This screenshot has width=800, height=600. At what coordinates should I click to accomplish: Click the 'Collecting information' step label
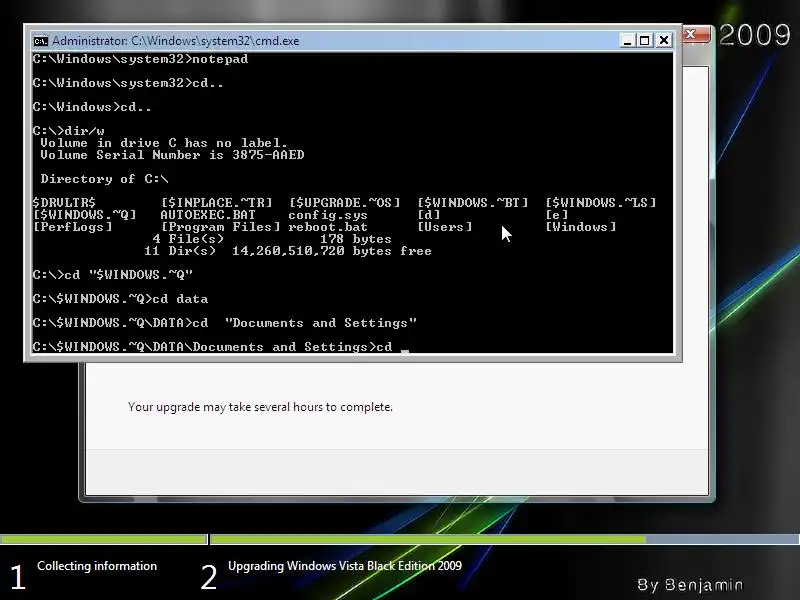click(x=97, y=566)
